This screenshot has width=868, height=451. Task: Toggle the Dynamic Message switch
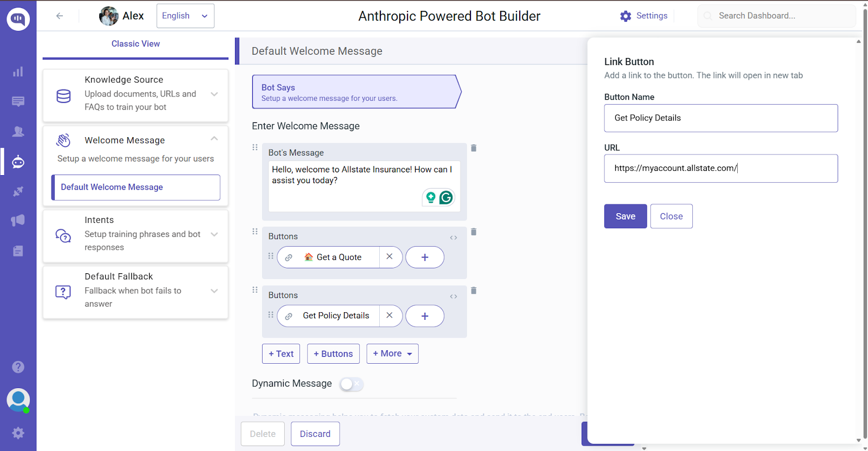pyautogui.click(x=352, y=384)
